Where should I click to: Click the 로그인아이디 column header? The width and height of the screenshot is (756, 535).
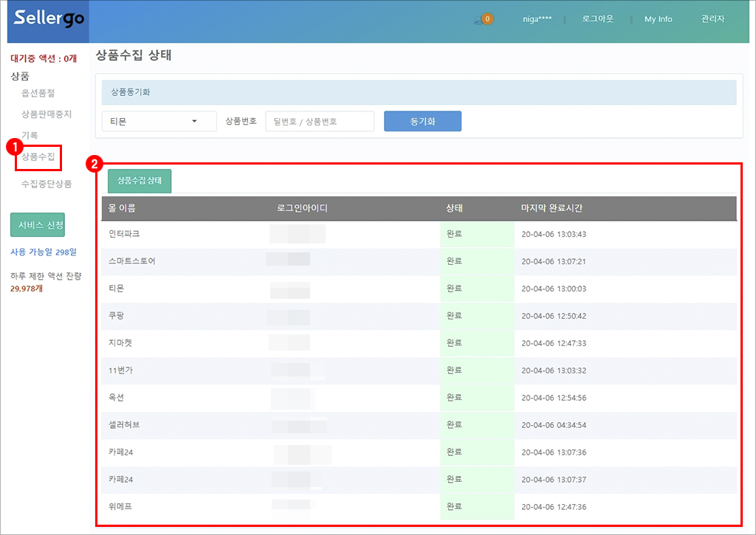pos(302,208)
